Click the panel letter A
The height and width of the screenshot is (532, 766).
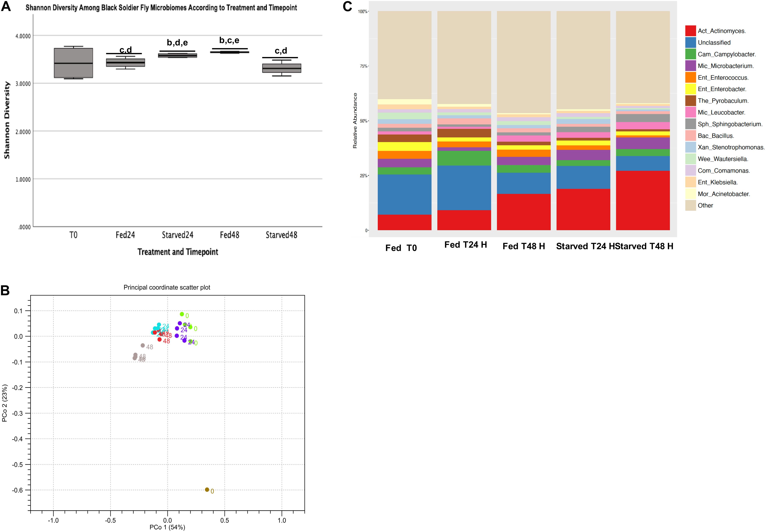click(x=6, y=6)
